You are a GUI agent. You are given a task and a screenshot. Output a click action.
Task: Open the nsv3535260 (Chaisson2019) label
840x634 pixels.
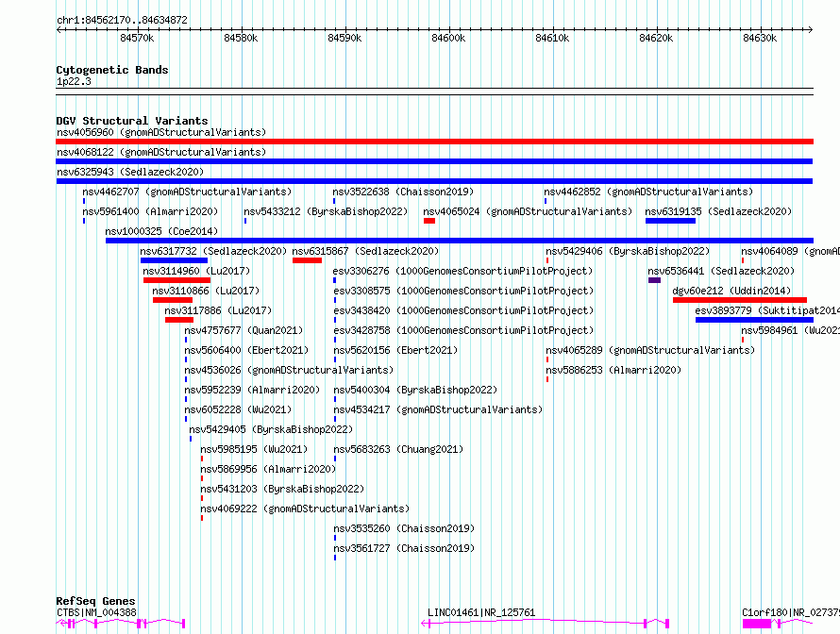click(404, 528)
